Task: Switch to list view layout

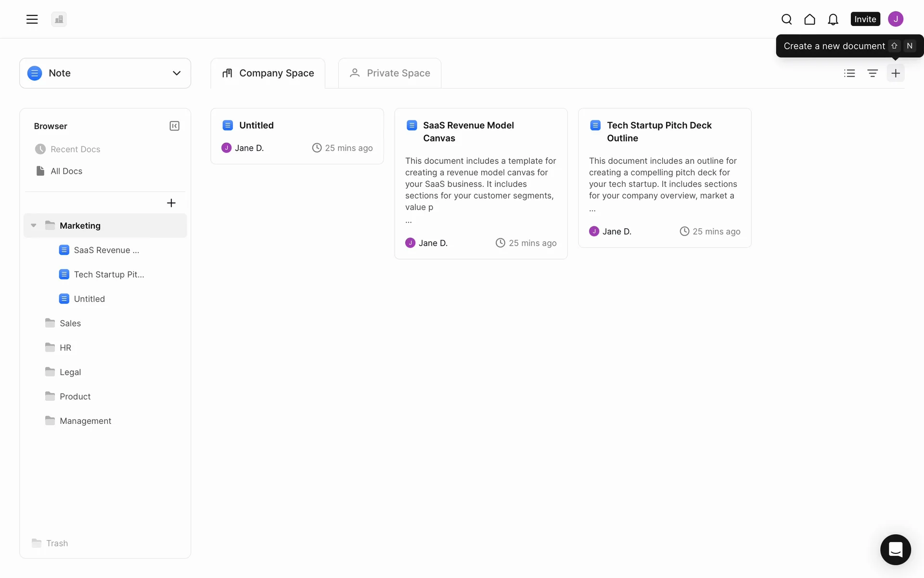Action: click(849, 73)
